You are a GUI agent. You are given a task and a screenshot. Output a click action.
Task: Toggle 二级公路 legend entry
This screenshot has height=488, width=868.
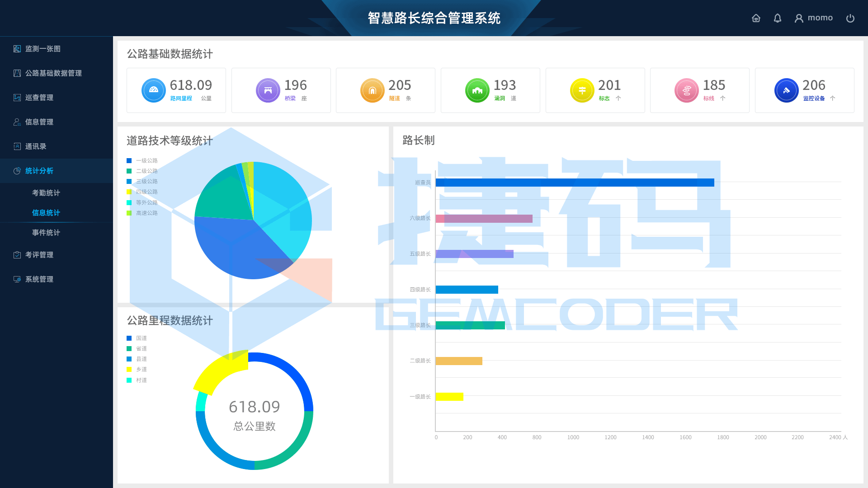(x=142, y=171)
